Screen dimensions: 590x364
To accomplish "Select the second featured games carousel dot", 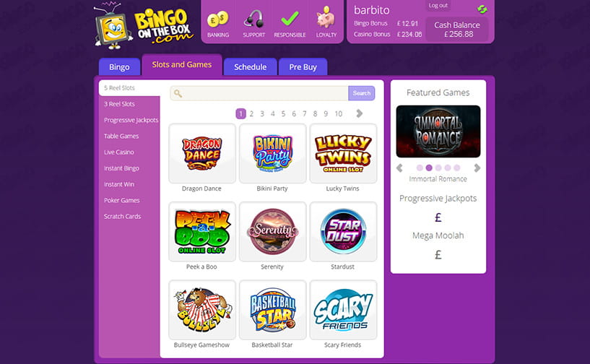I will [x=429, y=168].
